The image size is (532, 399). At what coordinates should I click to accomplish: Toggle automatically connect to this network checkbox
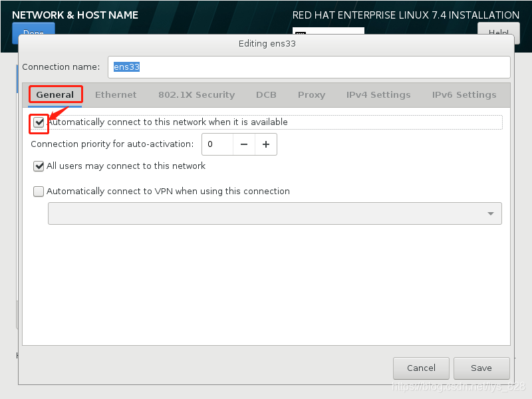point(39,122)
